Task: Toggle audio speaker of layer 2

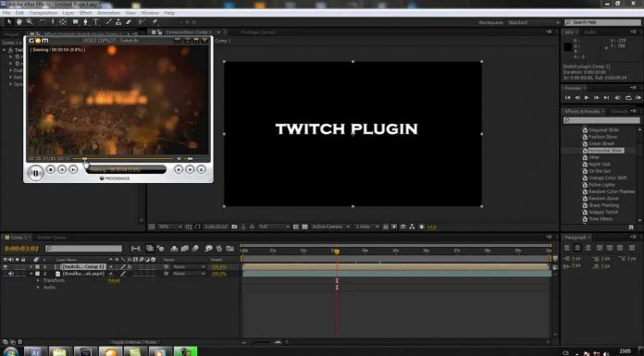Action: pos(11,274)
